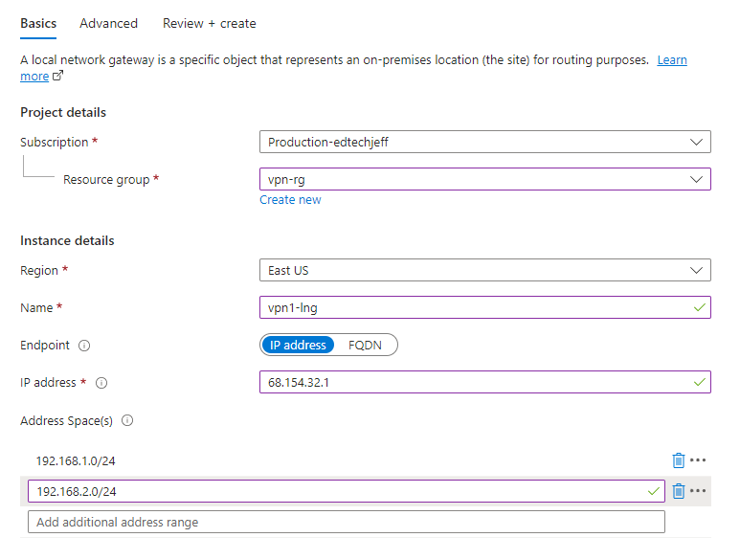Viewport: 740px width, 560px height.
Task: Go to the Review + create tab
Action: click(209, 23)
